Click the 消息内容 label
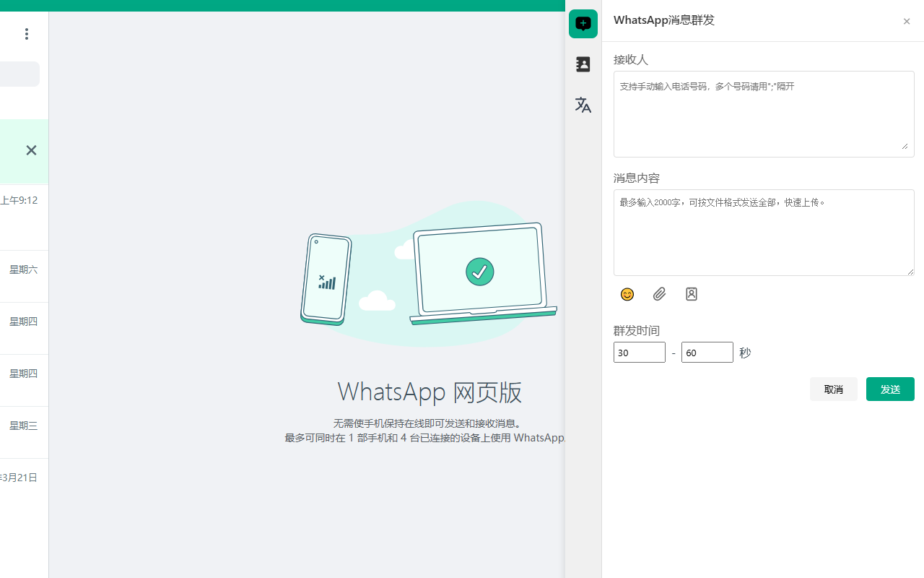924x578 pixels. click(x=637, y=178)
